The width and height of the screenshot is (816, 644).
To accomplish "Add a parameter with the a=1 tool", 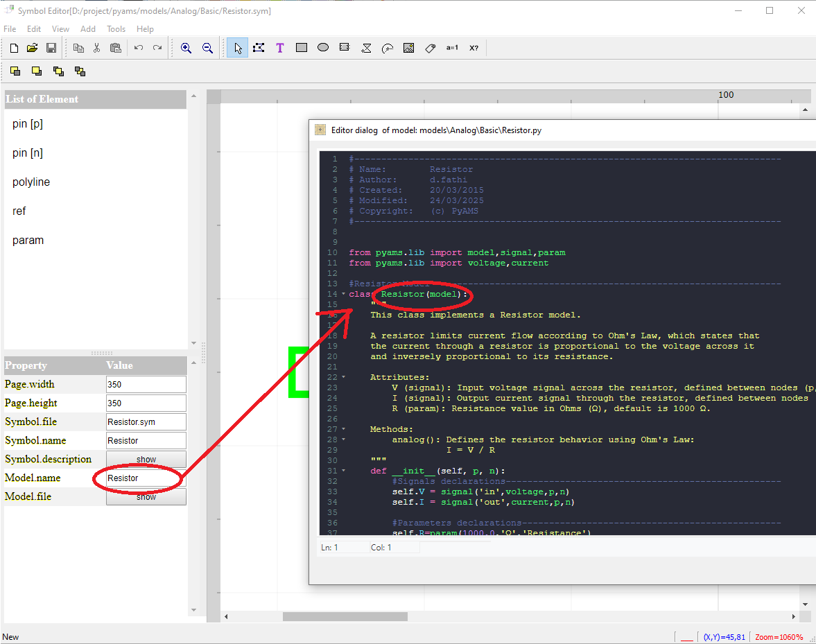I will click(452, 48).
